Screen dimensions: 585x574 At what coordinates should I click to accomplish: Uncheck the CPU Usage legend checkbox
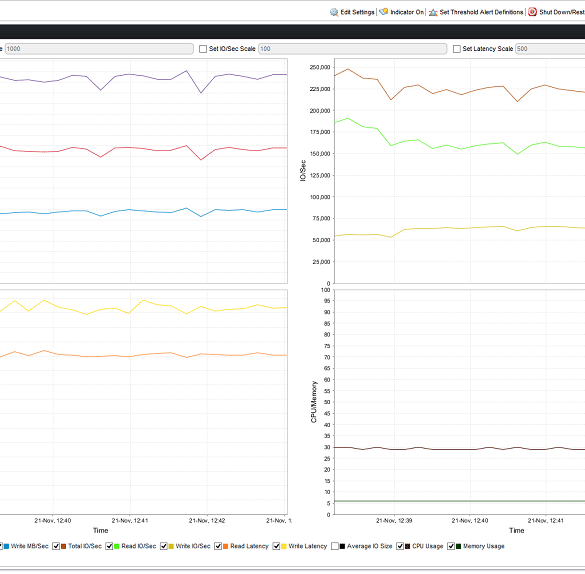coord(400,547)
